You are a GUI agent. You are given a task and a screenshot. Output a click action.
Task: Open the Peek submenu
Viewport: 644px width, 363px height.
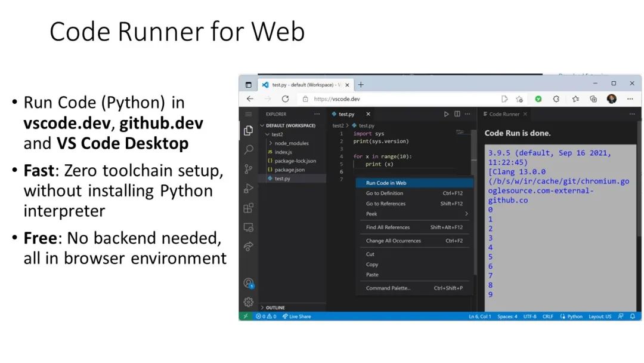414,214
